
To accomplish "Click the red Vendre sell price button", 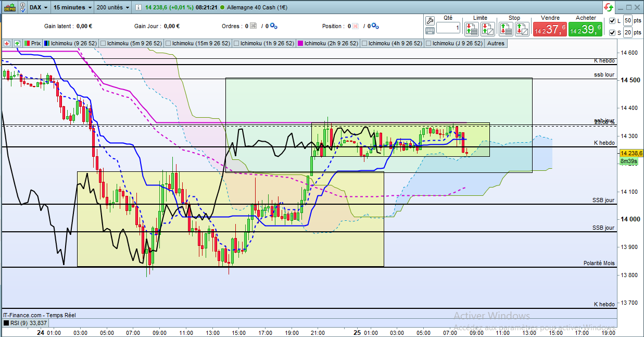I will pyautogui.click(x=550, y=29).
